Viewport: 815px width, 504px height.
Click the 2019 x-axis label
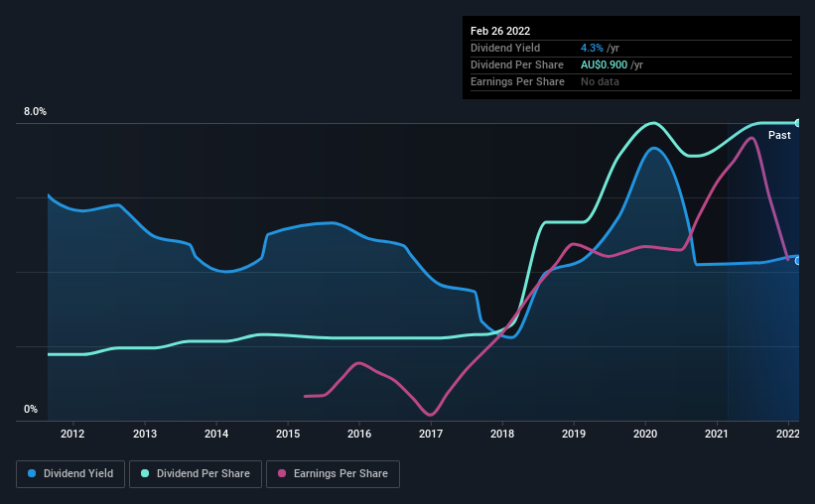point(574,434)
